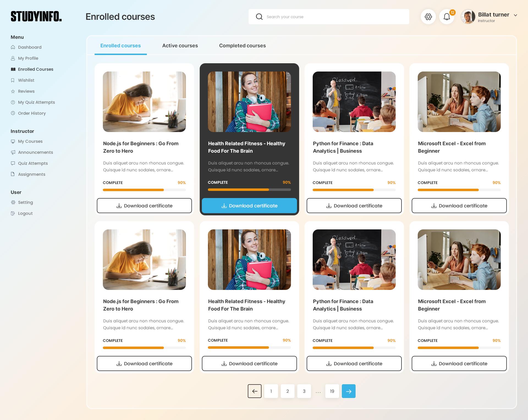528x420 pixels.
Task: Switch to the Completed courses tab
Action: coord(242,46)
